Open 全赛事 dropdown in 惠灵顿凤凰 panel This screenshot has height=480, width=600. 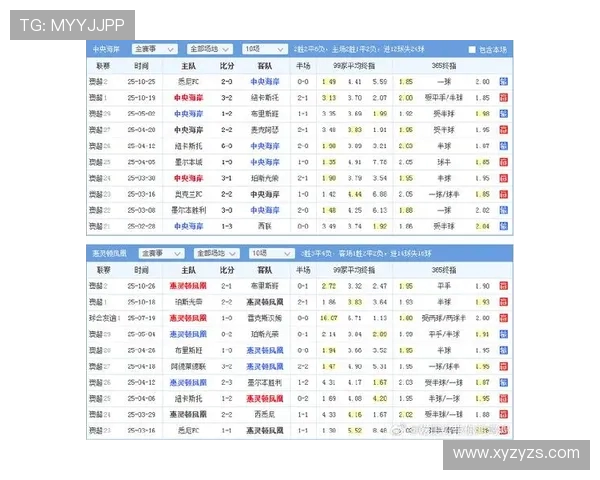[161, 253]
